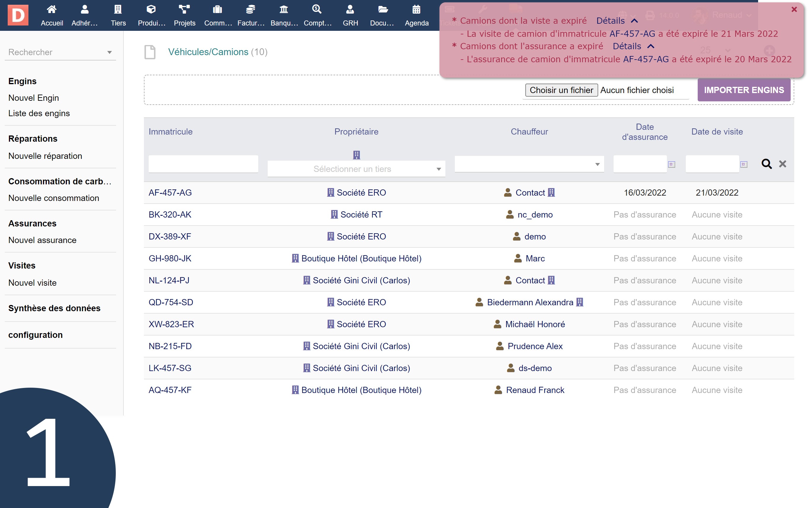Screen dimensions: 812x508
Task: Expand the Rechercher dropdown in sidebar
Action: 110,52
